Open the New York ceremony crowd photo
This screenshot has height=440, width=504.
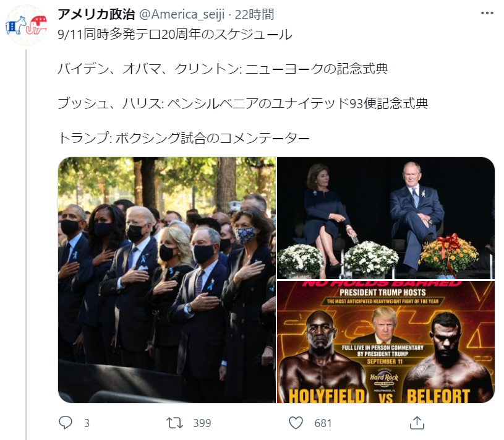[167, 280]
